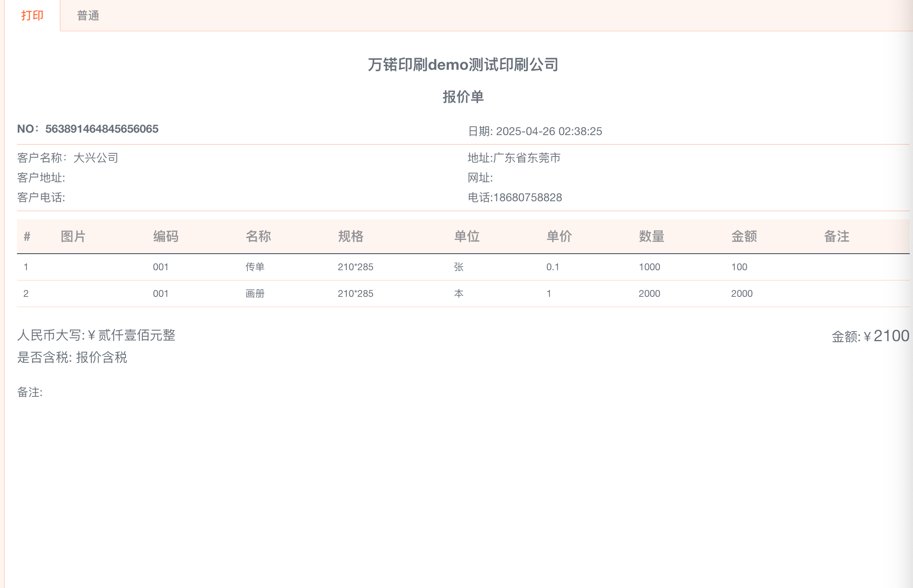This screenshot has height=588, width=913.
Task: Click the phone number 18680758828
Action: [x=528, y=198]
